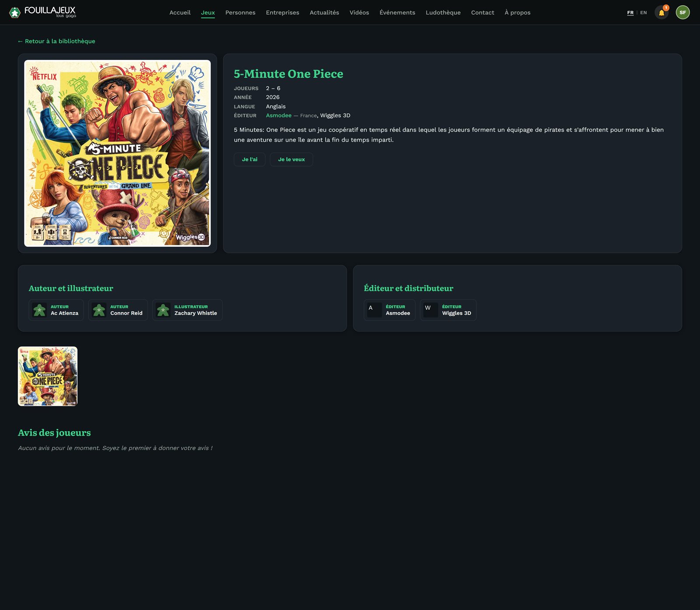700x610 pixels.
Task: Open the Entreprises section
Action: pos(283,13)
